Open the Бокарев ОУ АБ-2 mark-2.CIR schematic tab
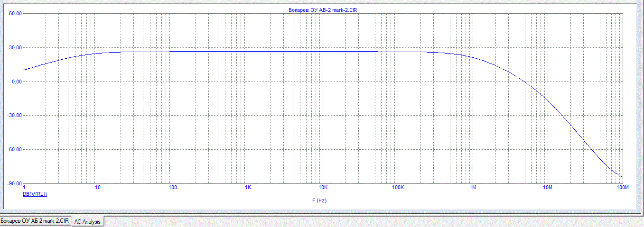Viewport: 644px width, 227px height. click(x=35, y=221)
